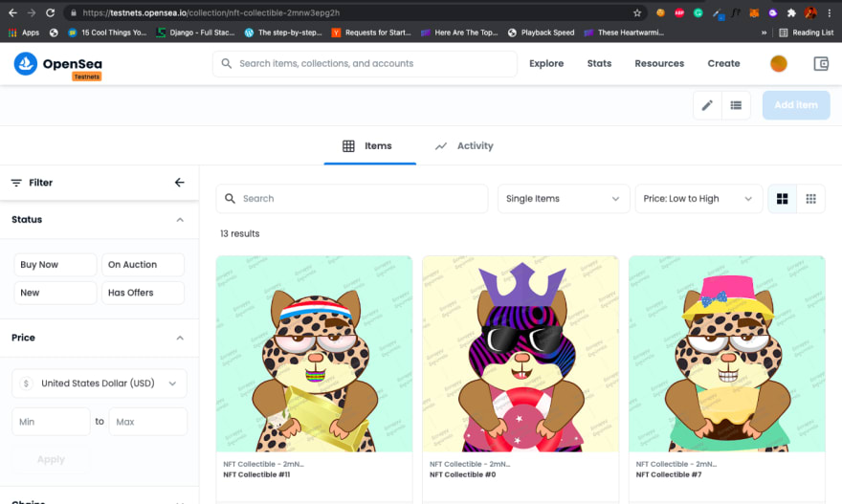The image size is (842, 504).
Task: Toggle the New status filter
Action: point(55,293)
